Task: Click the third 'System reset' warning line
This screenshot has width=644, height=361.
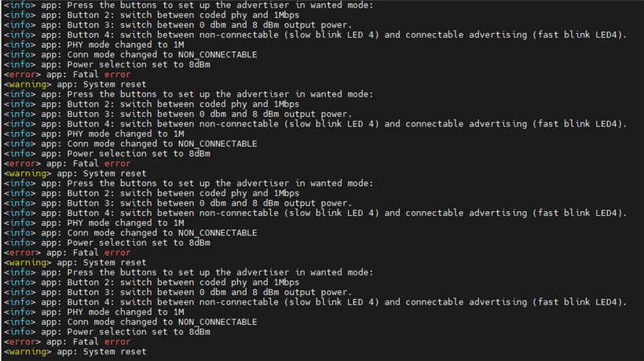Action: 75,263
